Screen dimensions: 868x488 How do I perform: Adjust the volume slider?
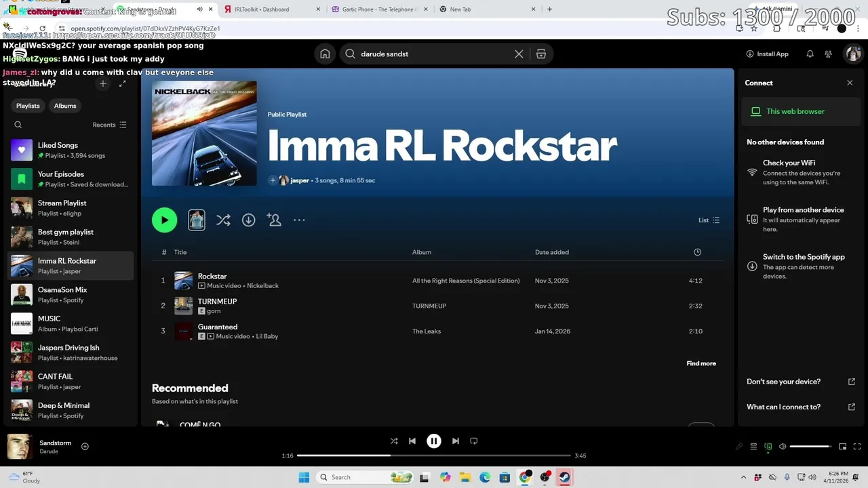pos(811,447)
